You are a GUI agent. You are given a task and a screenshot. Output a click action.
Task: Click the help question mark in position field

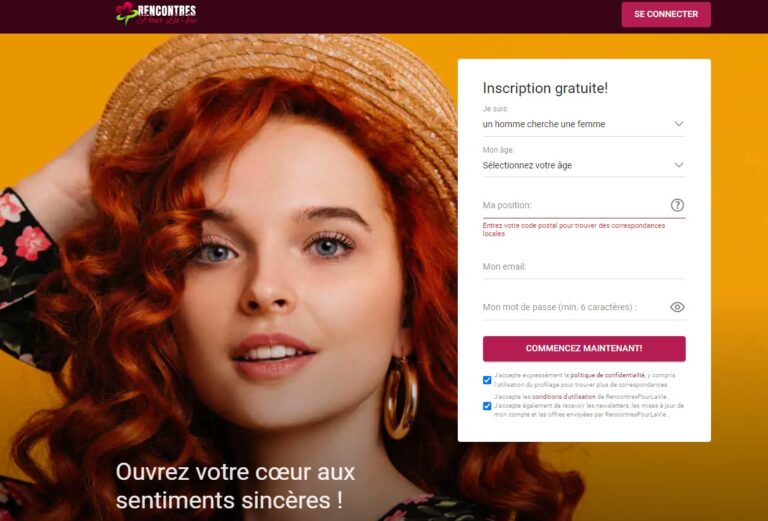pos(677,205)
